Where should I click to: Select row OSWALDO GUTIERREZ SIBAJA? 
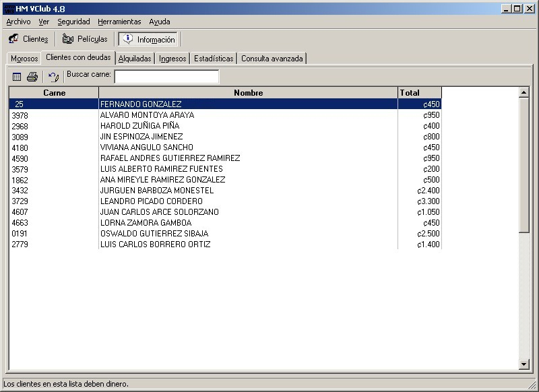click(225, 234)
